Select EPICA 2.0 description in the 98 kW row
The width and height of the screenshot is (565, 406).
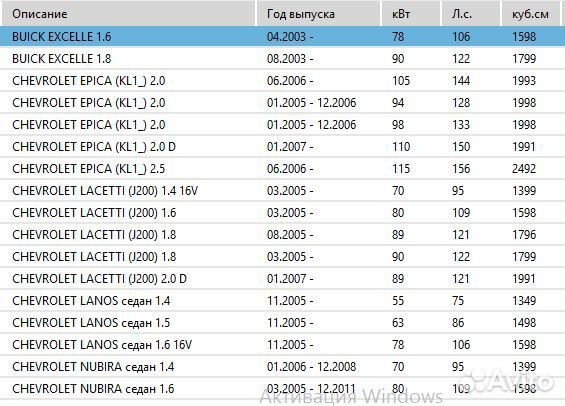(x=89, y=125)
